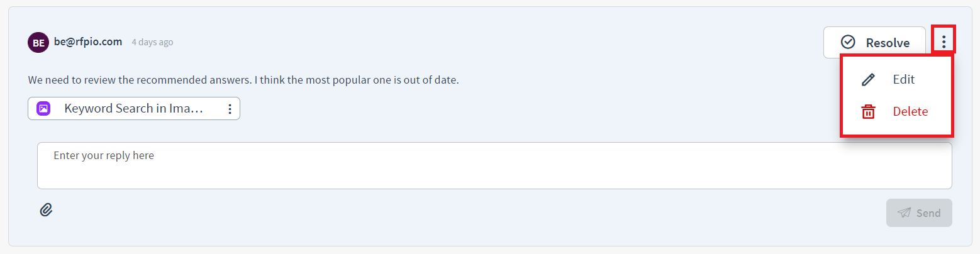Click the "4 days ago" timestamp

[152, 42]
